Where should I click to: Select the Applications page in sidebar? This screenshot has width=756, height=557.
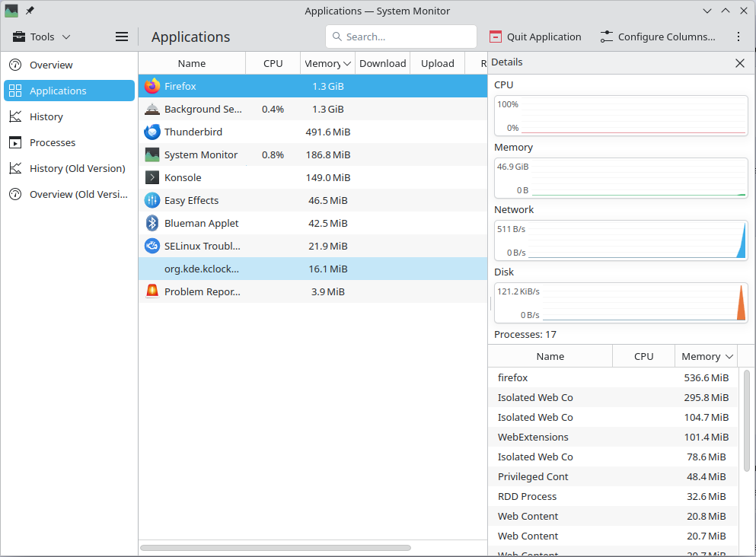(69, 91)
